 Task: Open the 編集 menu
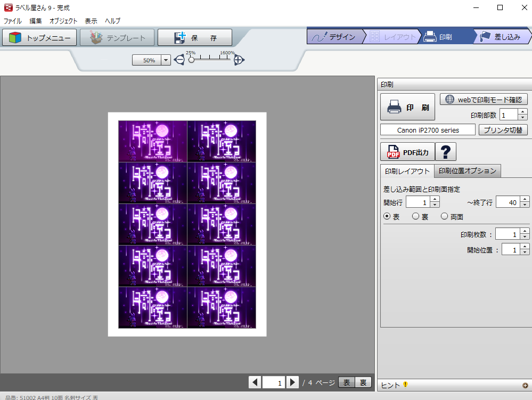click(36, 21)
